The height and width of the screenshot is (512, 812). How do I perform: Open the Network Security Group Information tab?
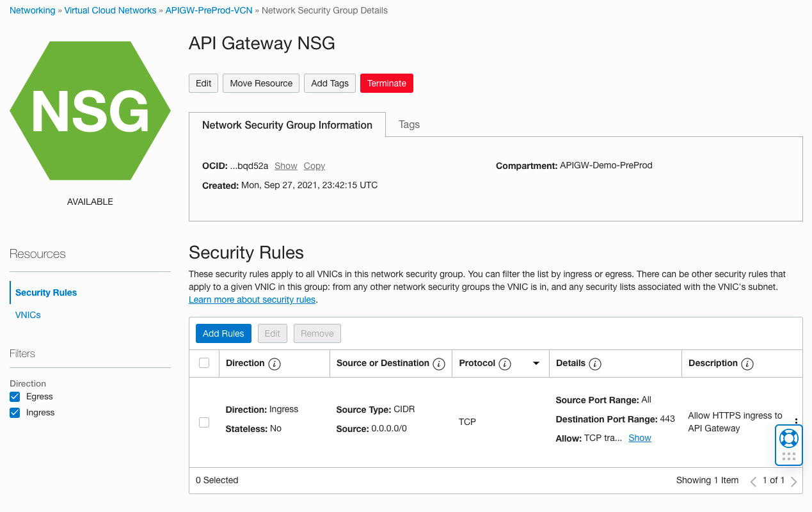[x=287, y=125]
